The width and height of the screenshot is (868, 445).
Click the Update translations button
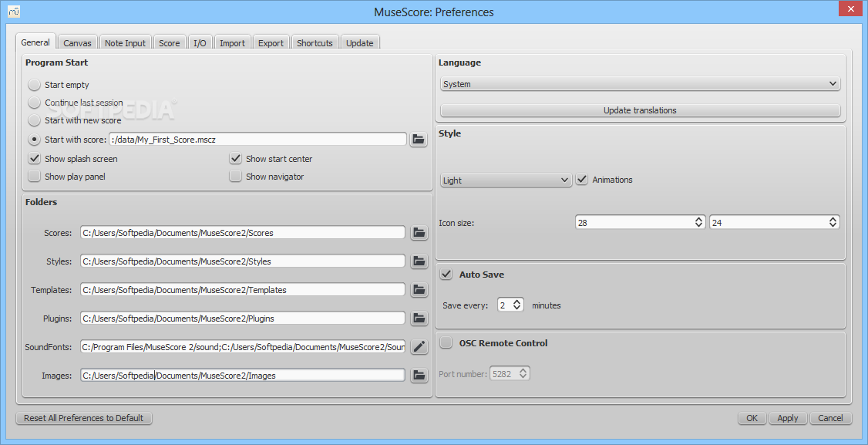(641, 110)
